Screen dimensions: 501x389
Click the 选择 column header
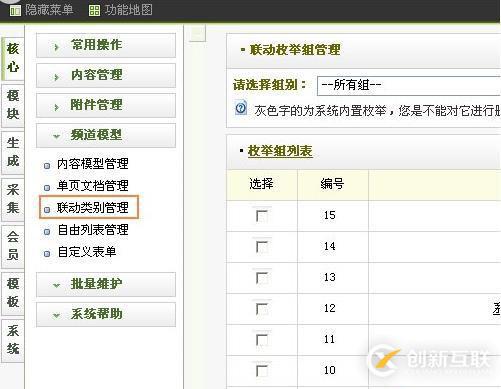[261, 184]
